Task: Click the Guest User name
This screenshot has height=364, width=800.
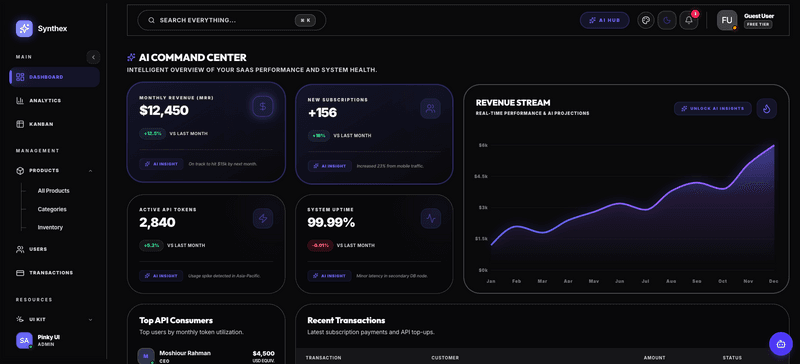Action: tap(759, 16)
